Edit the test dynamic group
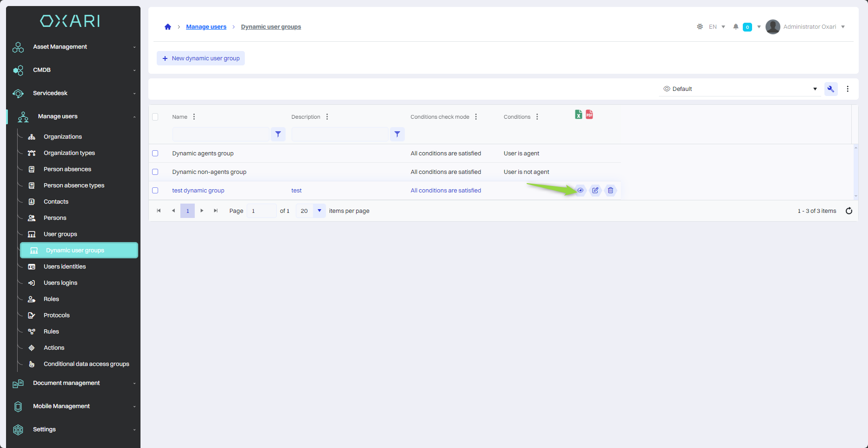Image resolution: width=868 pixels, height=448 pixels. (x=595, y=190)
